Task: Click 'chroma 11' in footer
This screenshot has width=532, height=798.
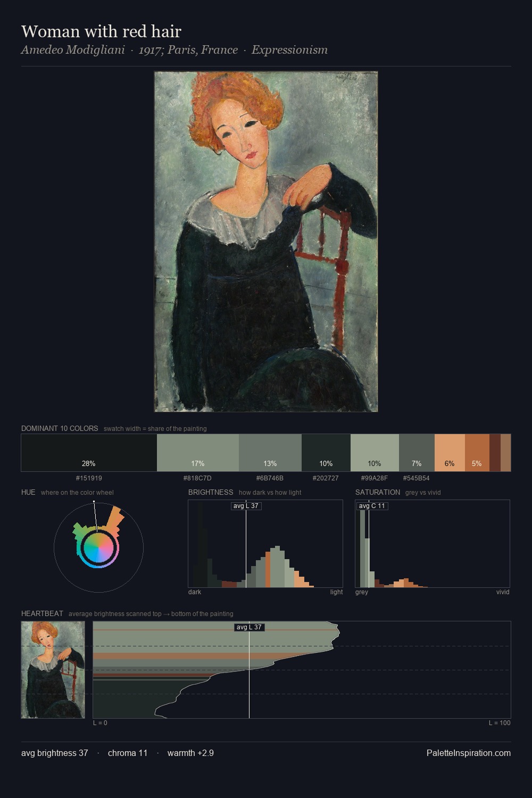Action: pyautogui.click(x=128, y=753)
